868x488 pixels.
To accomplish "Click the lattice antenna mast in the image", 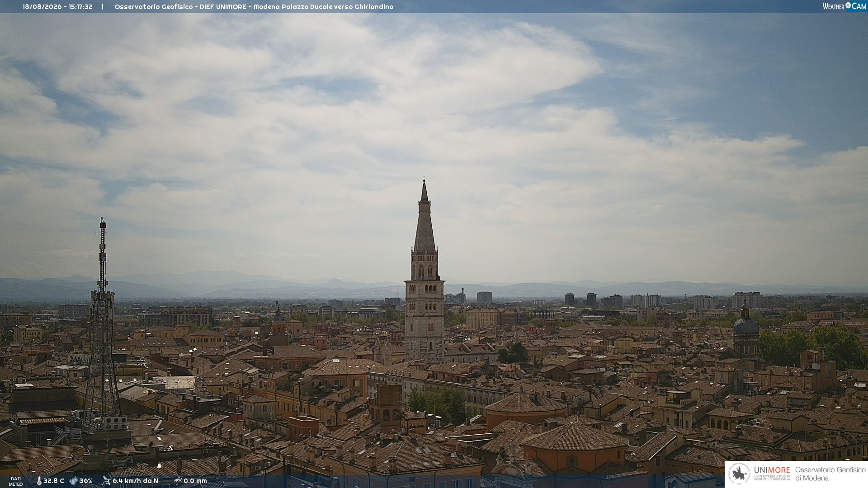I will tap(103, 325).
